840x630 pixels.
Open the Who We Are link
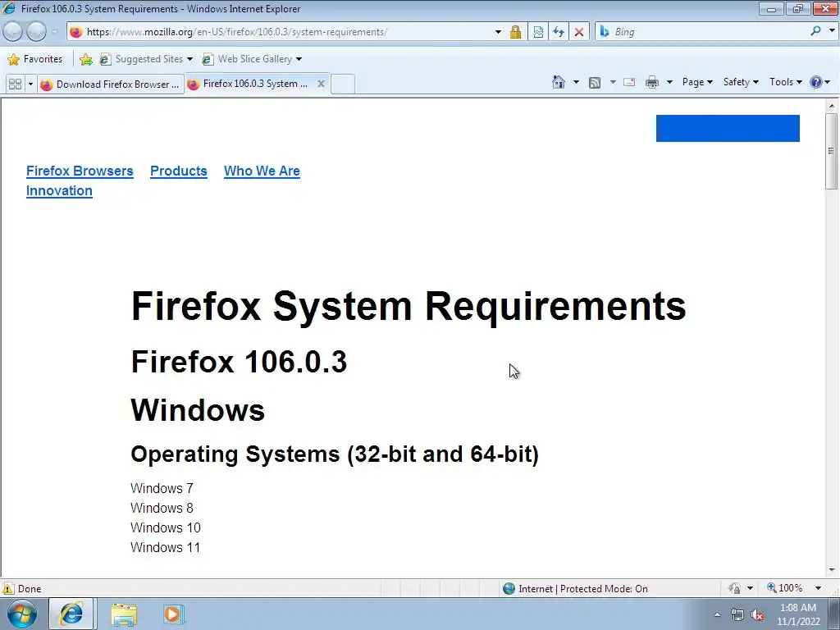262,171
